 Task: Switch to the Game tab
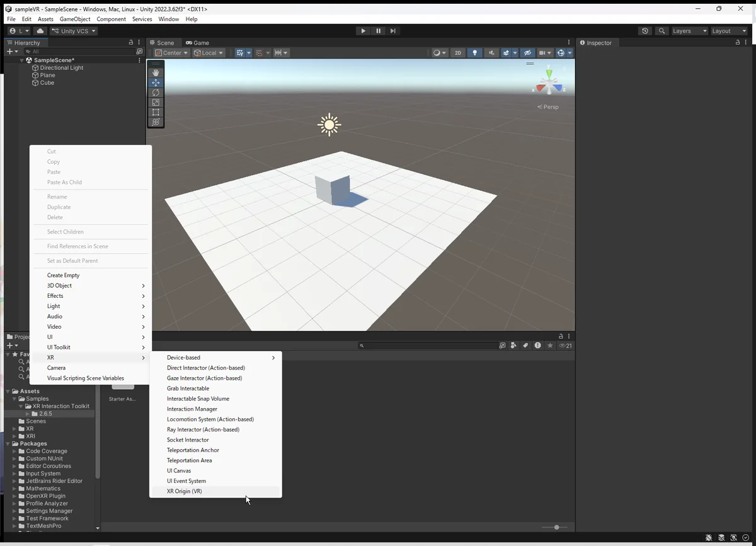click(x=197, y=43)
